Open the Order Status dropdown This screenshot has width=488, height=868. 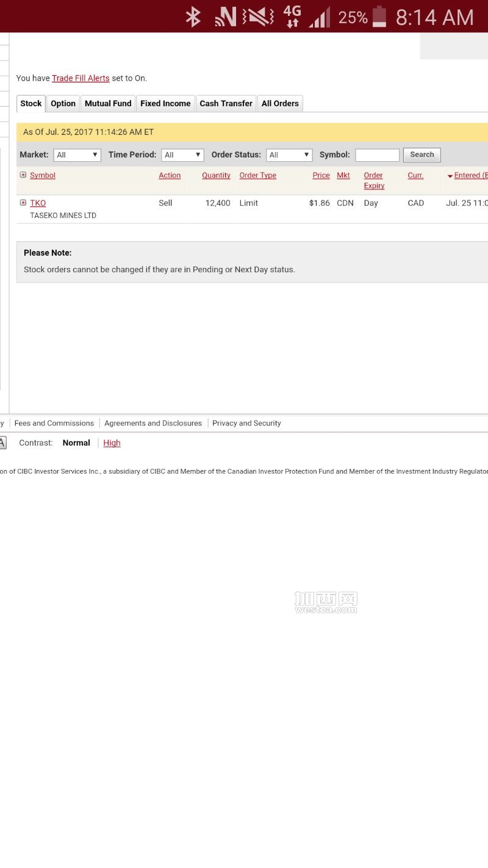tap(289, 155)
